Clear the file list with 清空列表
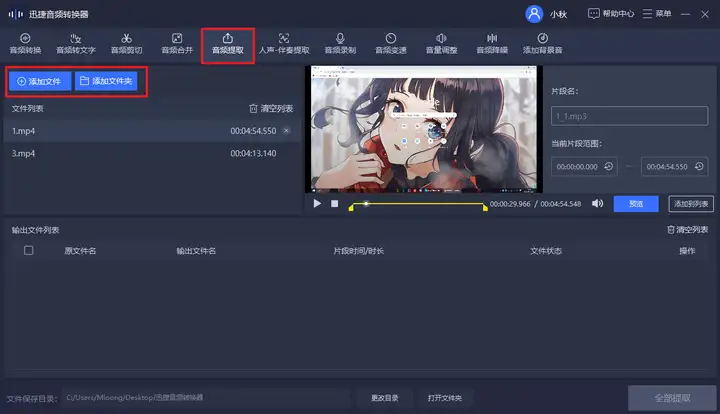The width and height of the screenshot is (720, 414). click(x=271, y=108)
